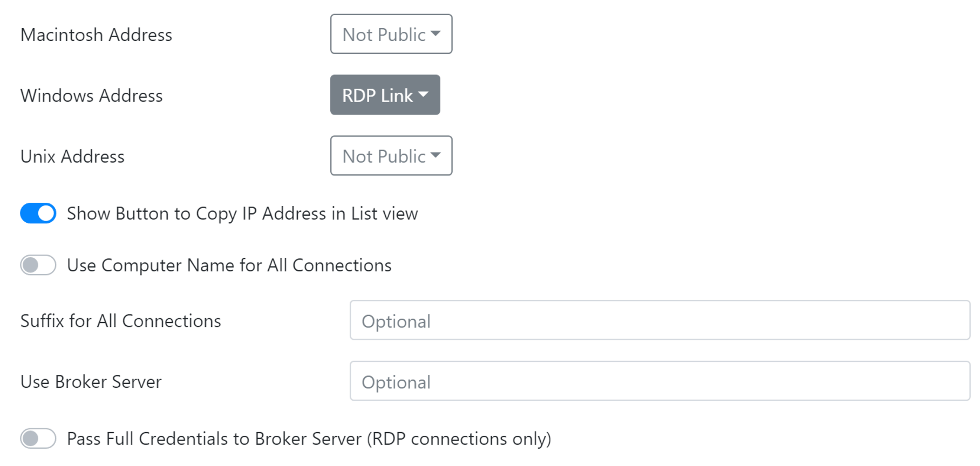Disable Show Button to Copy IP Address toggle

(37, 213)
